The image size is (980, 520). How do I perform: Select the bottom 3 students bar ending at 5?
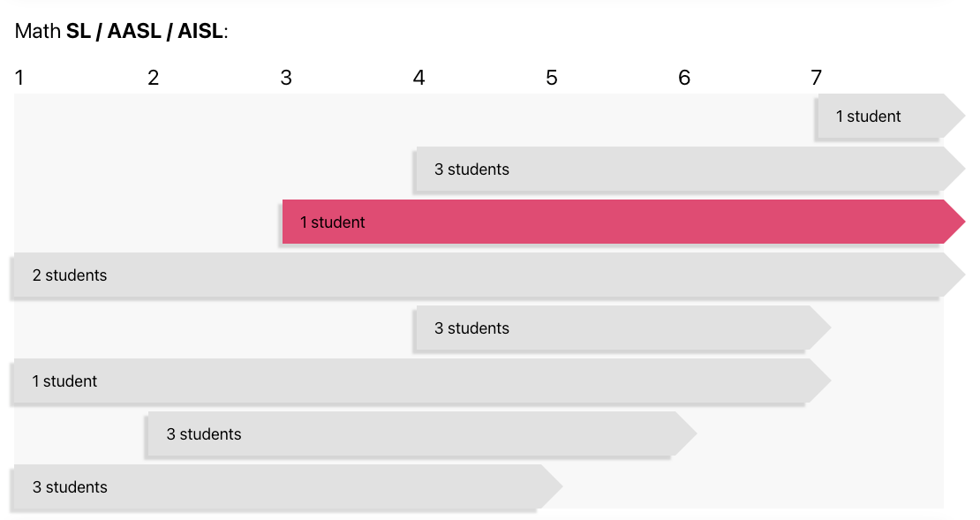point(289,486)
